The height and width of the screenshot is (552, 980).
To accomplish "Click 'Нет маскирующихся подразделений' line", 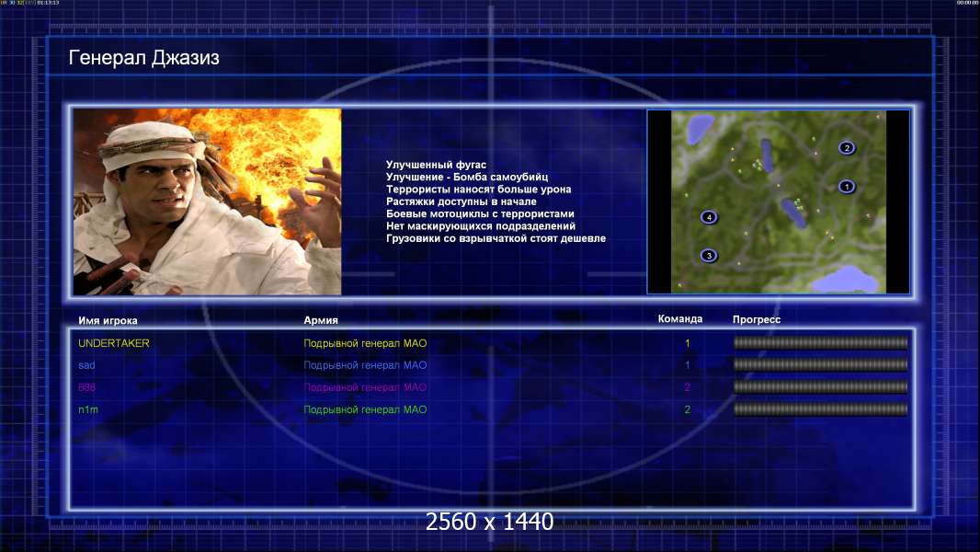I will [x=481, y=225].
